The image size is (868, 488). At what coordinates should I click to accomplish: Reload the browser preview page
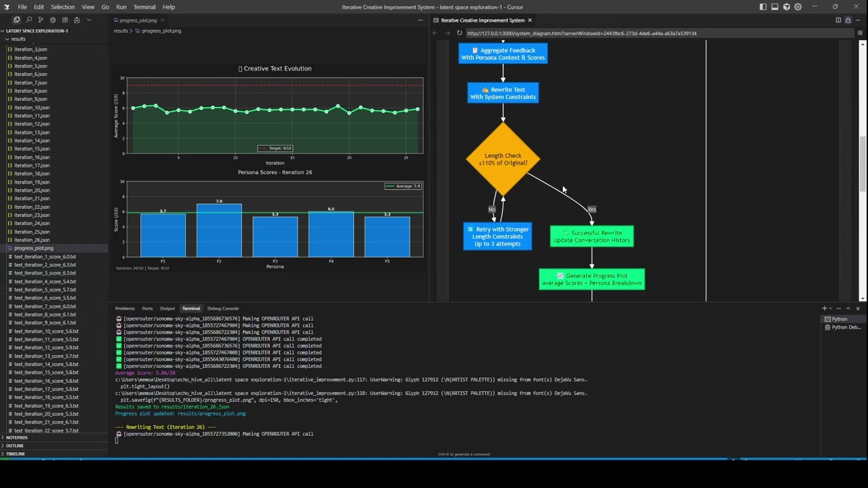point(459,33)
